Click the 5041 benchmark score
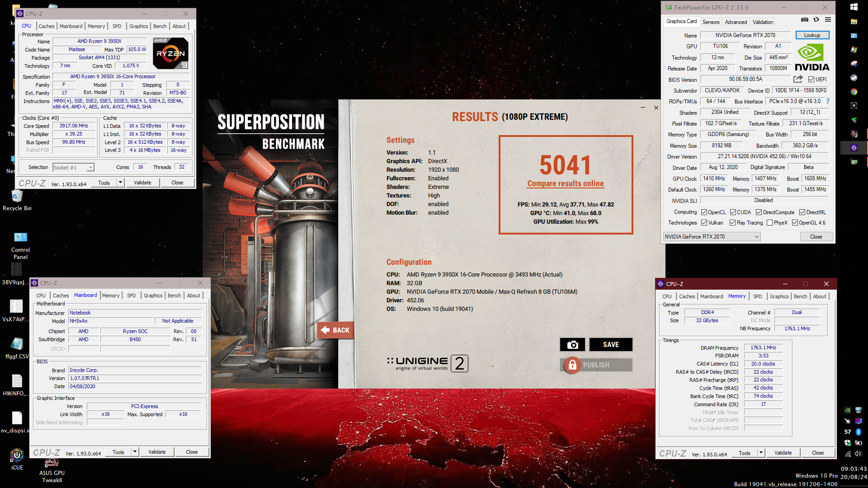Viewport: 868px width, 488px height. (565, 164)
